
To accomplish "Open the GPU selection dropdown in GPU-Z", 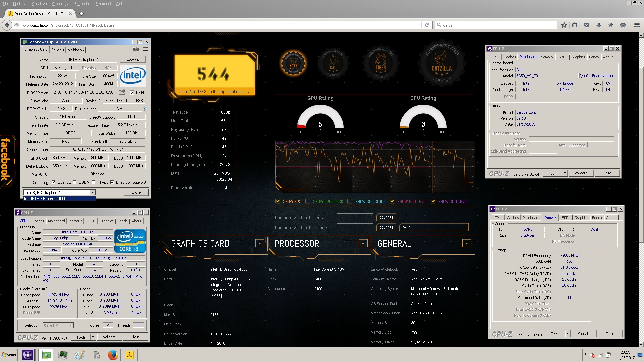I will (93, 192).
